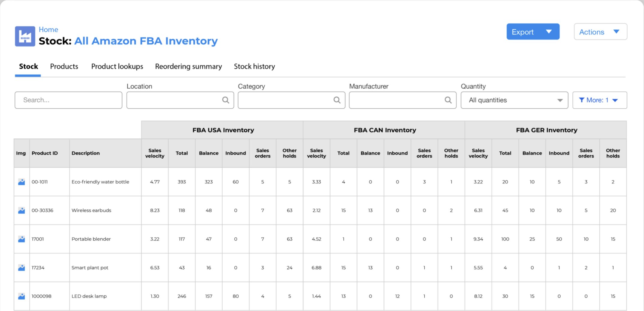Focus the Search text field

[68, 100]
